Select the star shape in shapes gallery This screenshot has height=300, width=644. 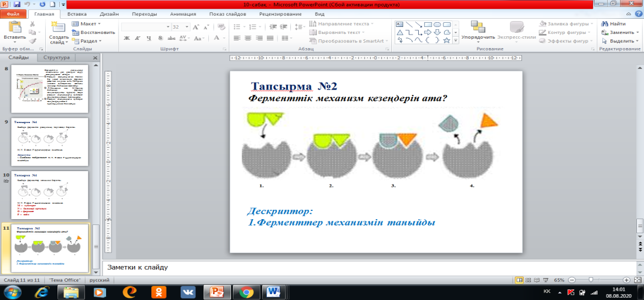446,40
